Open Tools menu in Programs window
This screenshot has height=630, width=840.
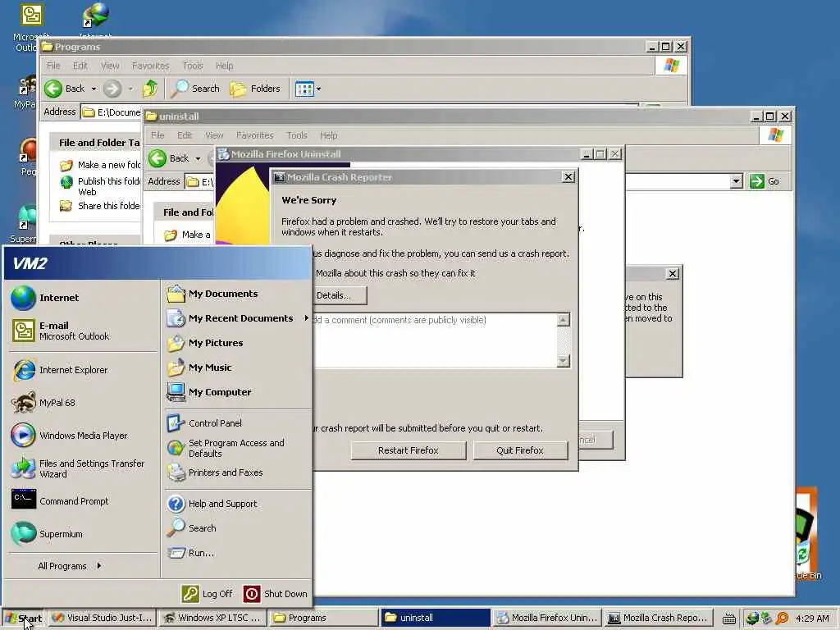coord(193,66)
